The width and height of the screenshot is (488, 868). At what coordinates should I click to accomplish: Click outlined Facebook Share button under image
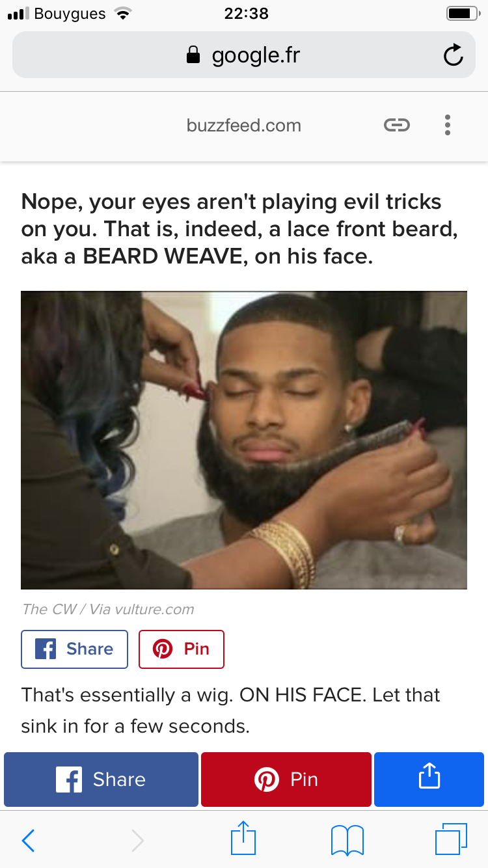pos(74,649)
